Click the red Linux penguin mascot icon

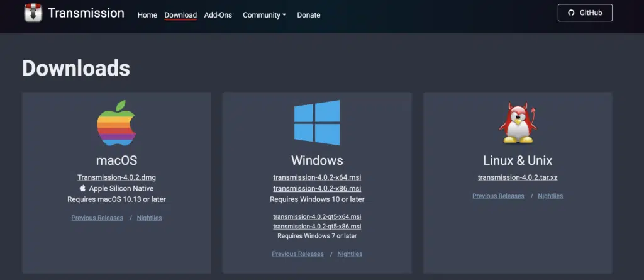[518, 123]
